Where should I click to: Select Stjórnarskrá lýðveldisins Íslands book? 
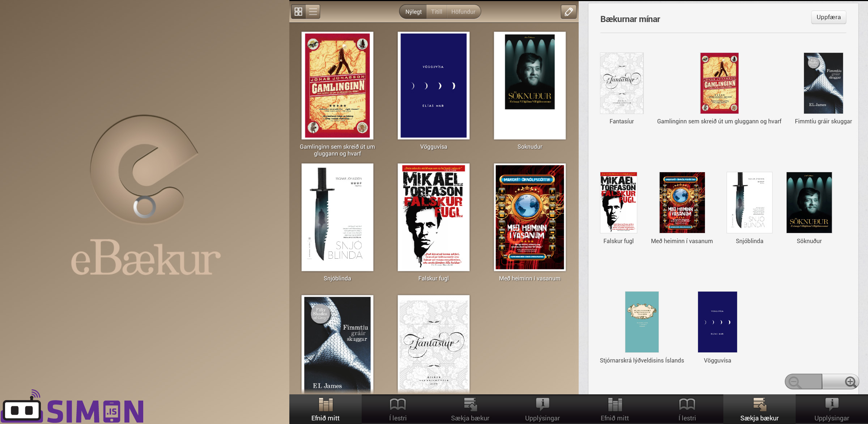click(x=642, y=322)
